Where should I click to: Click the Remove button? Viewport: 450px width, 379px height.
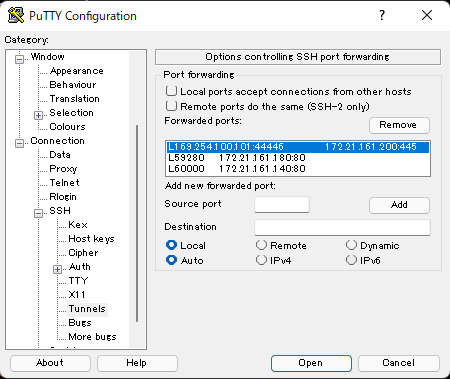pyautogui.click(x=399, y=125)
